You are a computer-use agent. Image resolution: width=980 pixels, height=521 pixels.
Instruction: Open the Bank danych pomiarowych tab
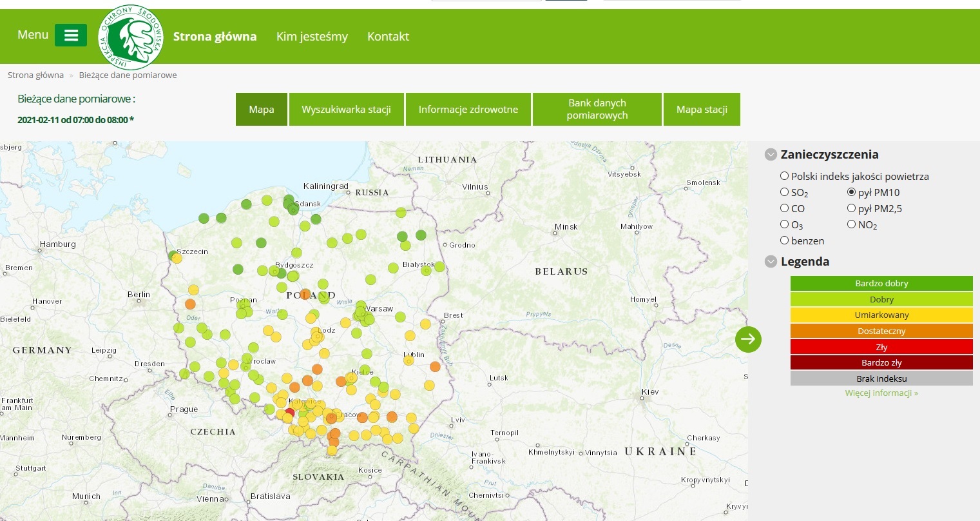tap(597, 109)
